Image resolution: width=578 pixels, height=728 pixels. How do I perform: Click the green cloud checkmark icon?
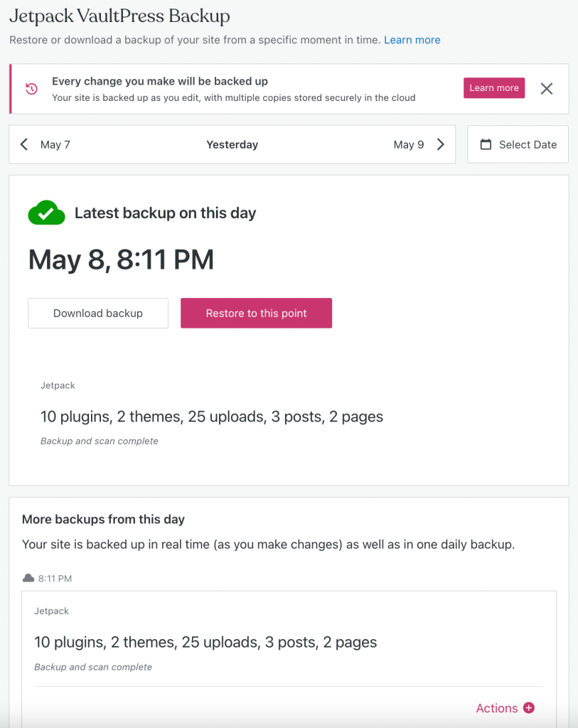pyautogui.click(x=46, y=213)
